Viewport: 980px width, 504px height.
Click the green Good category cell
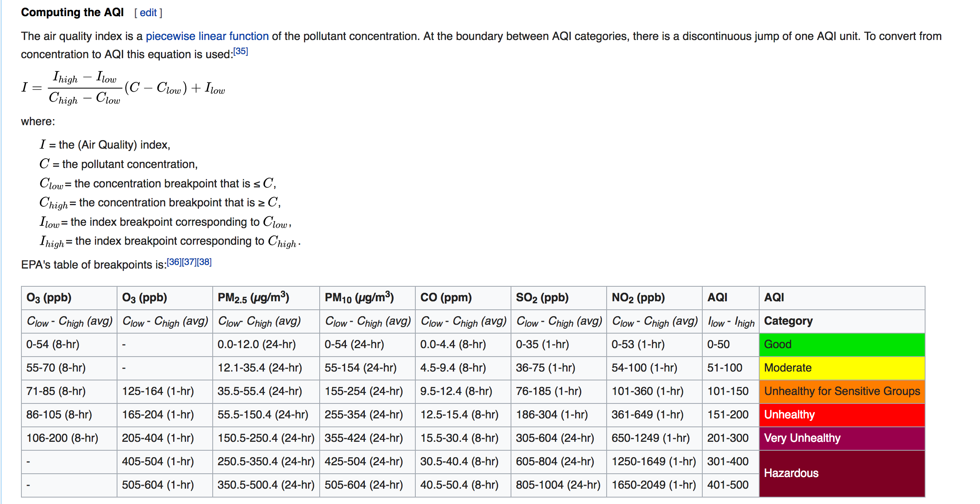842,344
